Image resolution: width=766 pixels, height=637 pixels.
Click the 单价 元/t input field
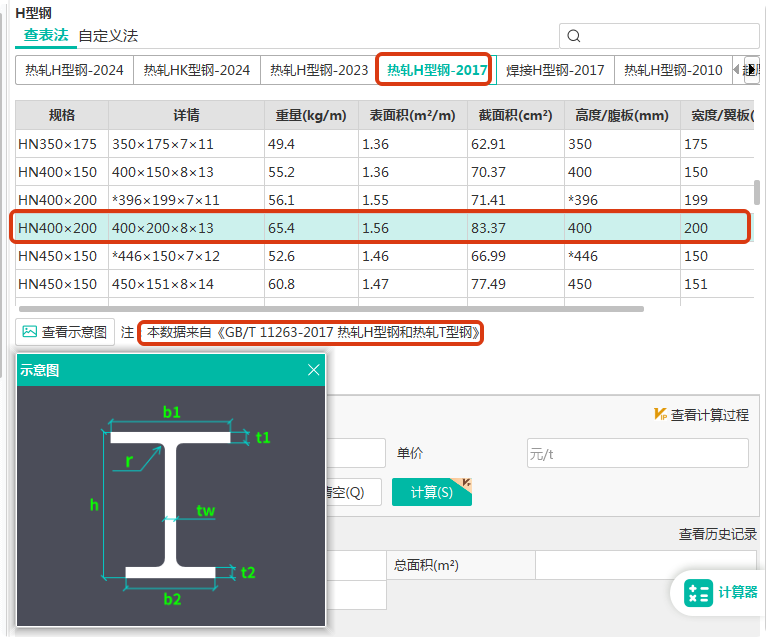[x=638, y=453]
